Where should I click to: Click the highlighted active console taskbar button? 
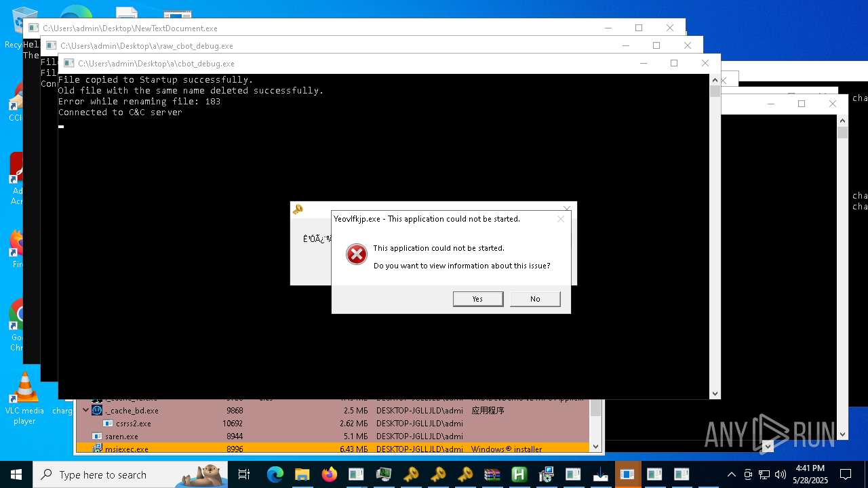pos(627,474)
